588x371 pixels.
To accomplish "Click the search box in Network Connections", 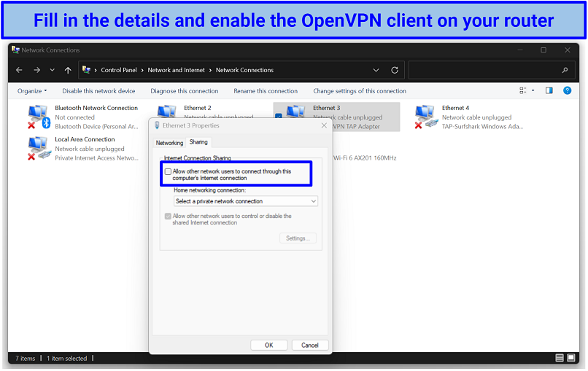I will (491, 70).
